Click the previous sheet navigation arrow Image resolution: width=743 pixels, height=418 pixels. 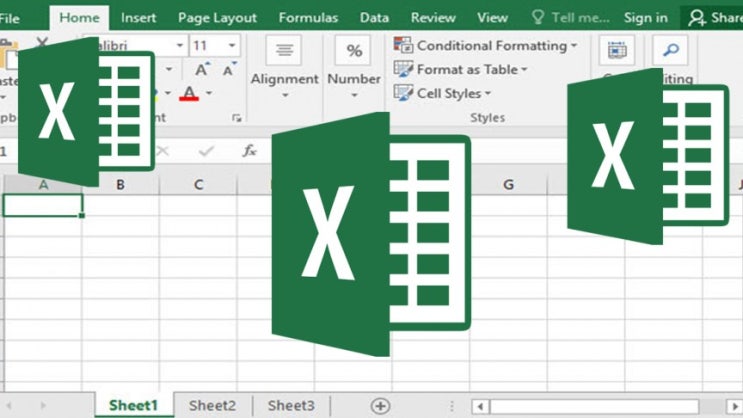[x=9, y=406]
